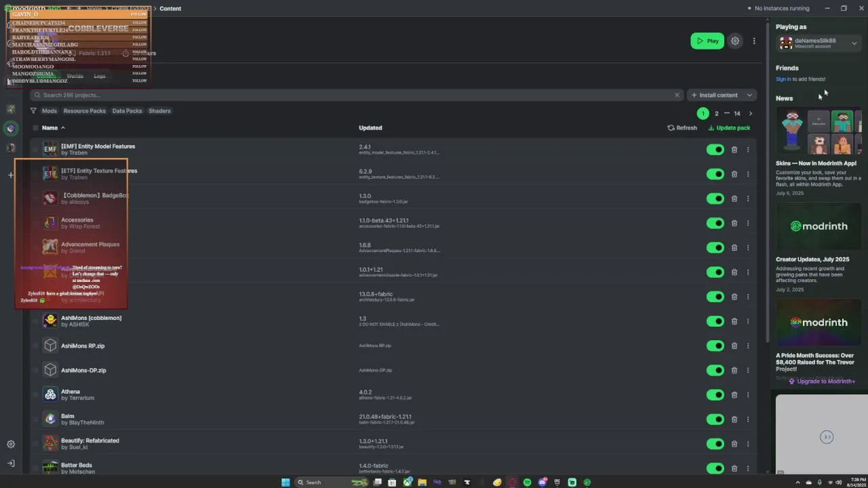868x488 pixels.
Task: Open Epic Games from the taskbar
Action: (557, 483)
